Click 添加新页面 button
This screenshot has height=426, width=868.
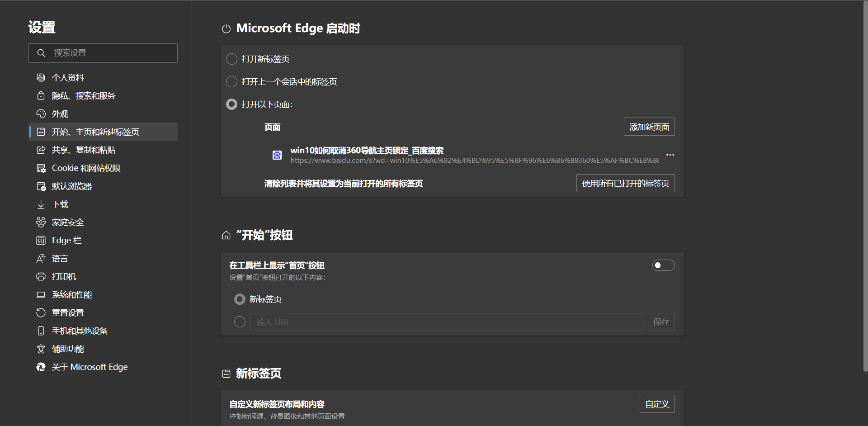pyautogui.click(x=649, y=127)
